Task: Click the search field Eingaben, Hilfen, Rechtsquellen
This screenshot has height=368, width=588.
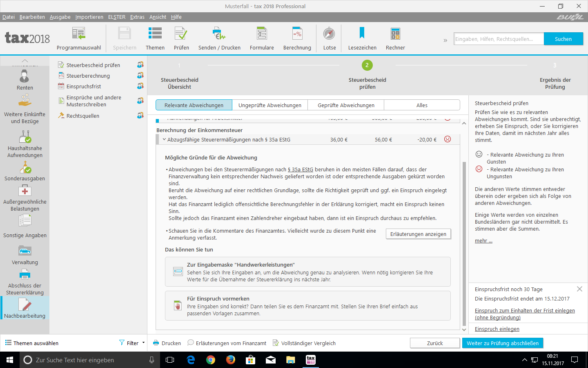Action: pos(499,39)
